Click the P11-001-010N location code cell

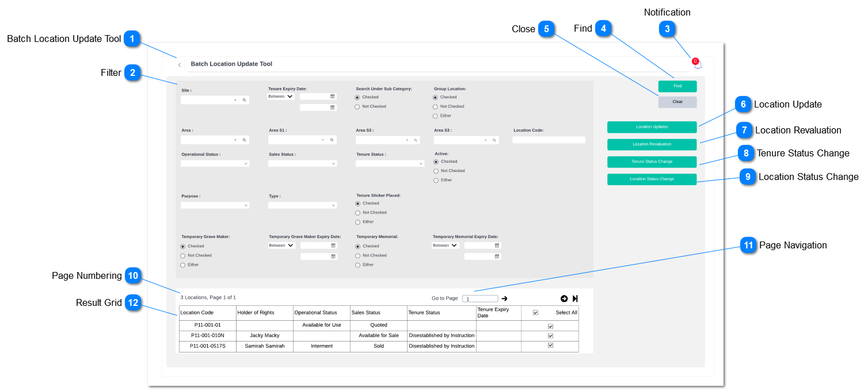pos(208,336)
